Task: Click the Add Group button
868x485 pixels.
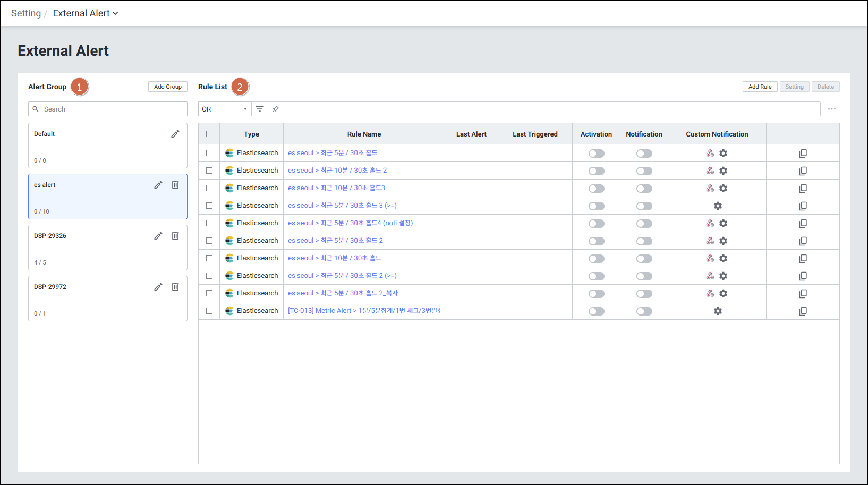Action: click(x=167, y=87)
